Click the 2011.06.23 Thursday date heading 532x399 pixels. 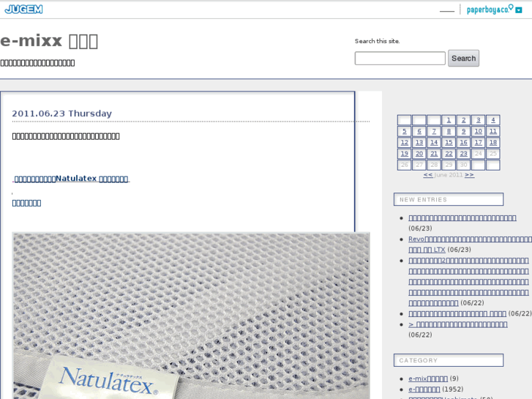[61, 113]
